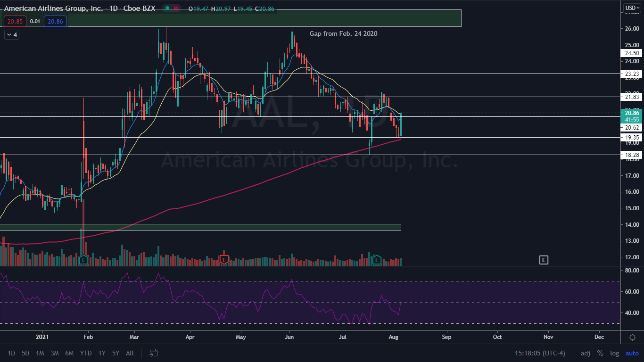Click the 0.01 spread value
Viewport: 644px width, 362px height.
point(34,21)
